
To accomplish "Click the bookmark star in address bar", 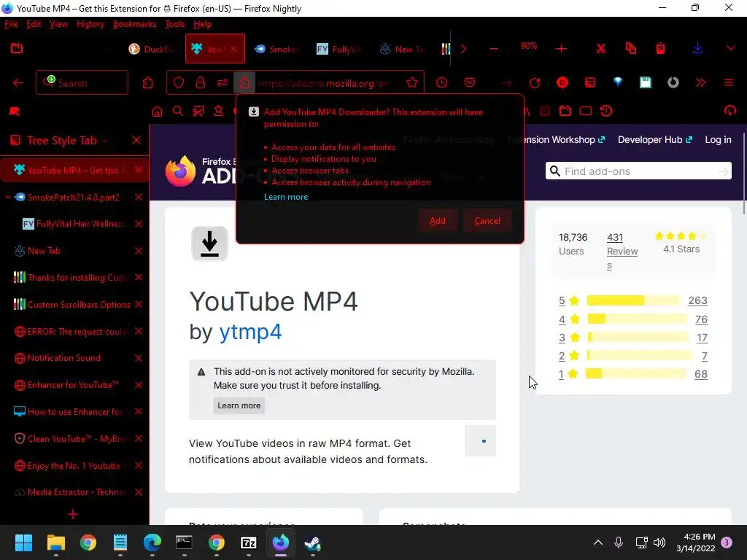I will 412,83.
